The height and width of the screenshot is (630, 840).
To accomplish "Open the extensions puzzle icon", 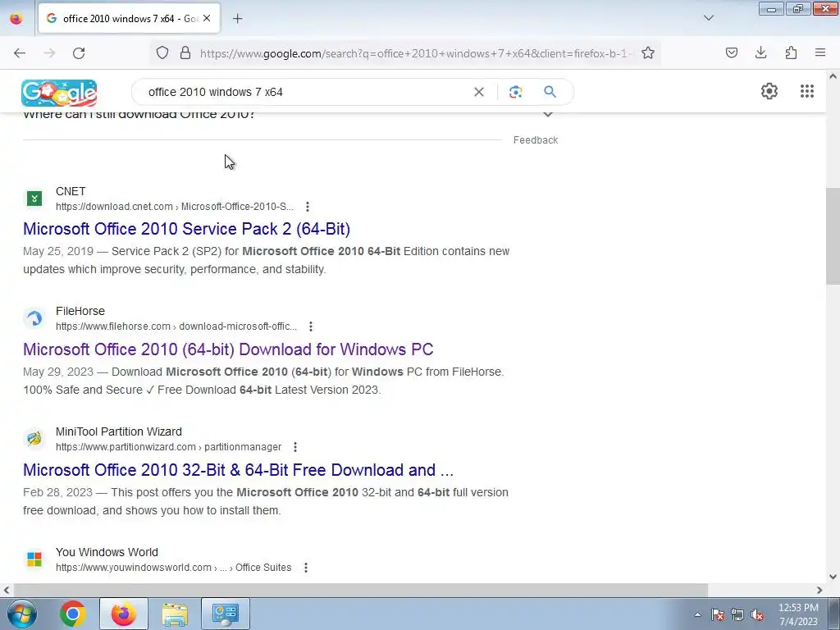I will 791,53.
